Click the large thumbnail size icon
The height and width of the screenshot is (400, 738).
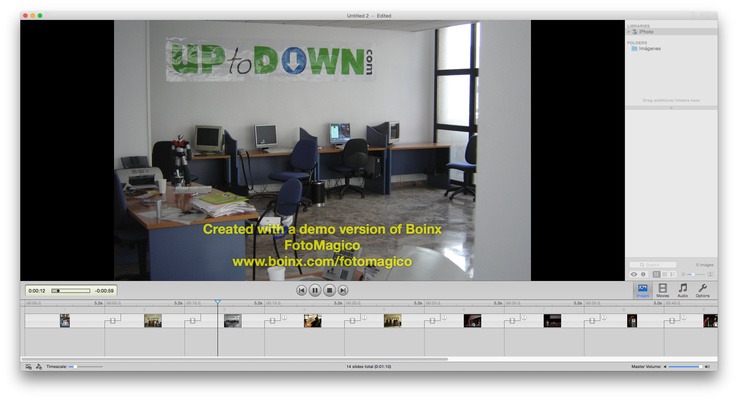[x=710, y=274]
